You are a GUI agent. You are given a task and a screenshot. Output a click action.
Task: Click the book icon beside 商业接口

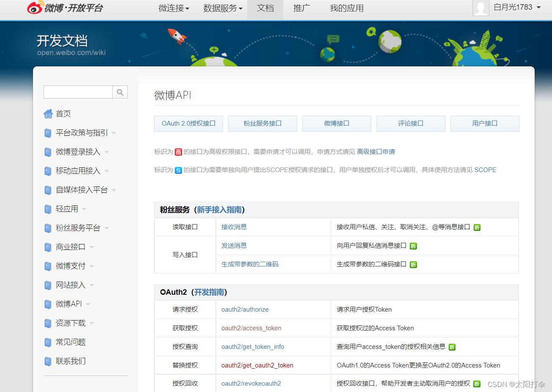47,247
